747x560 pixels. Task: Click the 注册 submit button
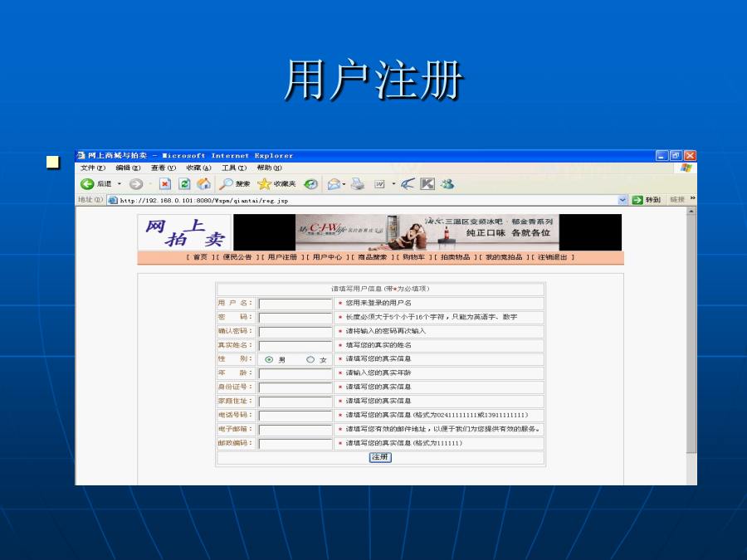380,457
